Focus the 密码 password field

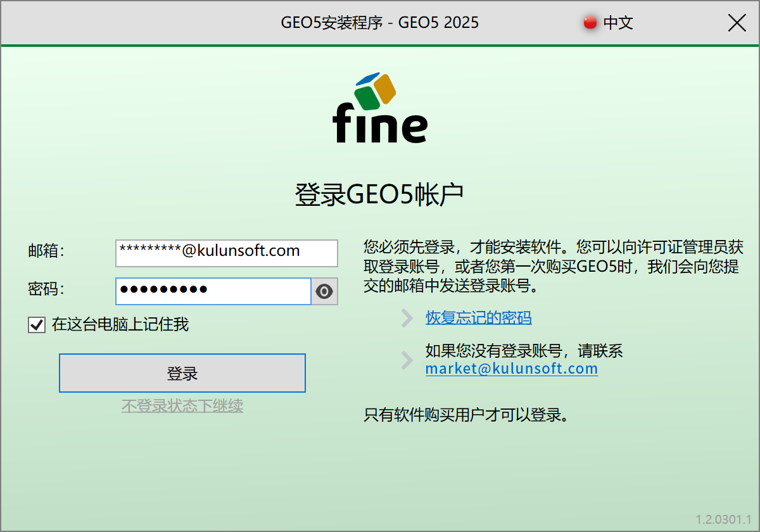[x=213, y=291]
